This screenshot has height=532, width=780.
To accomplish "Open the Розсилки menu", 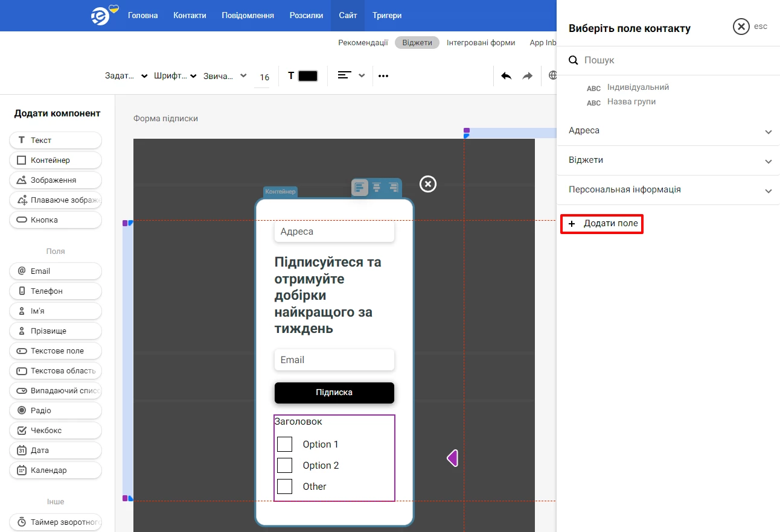I will 306,16.
